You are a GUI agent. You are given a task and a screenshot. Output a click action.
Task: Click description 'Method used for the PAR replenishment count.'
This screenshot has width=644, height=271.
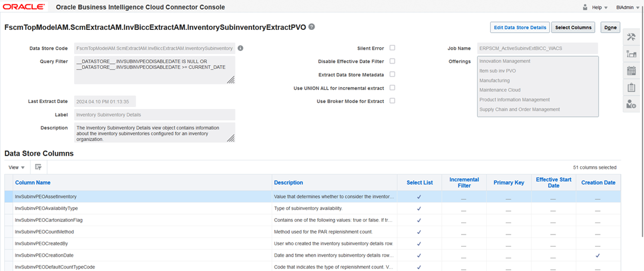pos(323,232)
